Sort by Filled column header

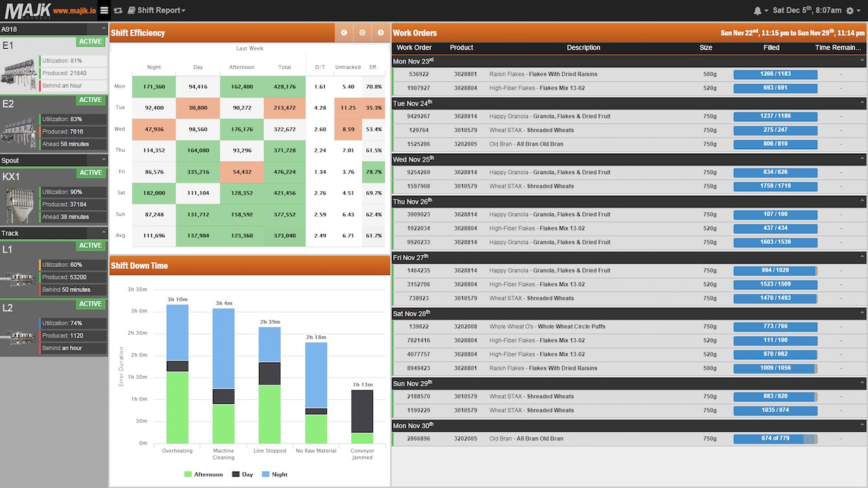coord(771,47)
